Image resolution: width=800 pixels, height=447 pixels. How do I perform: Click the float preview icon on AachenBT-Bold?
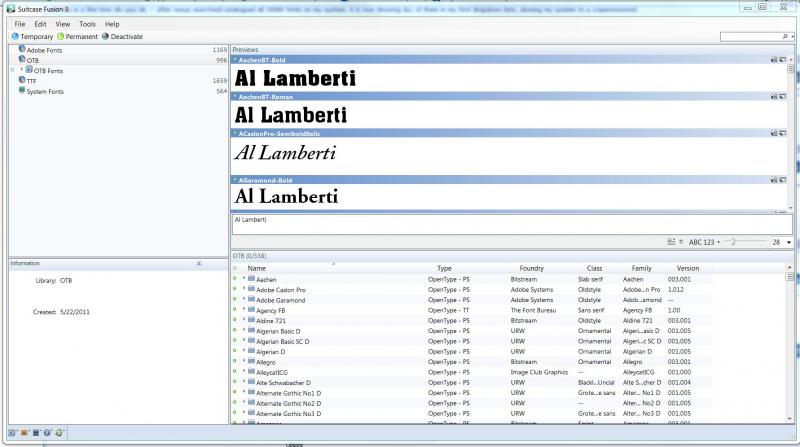pos(783,60)
